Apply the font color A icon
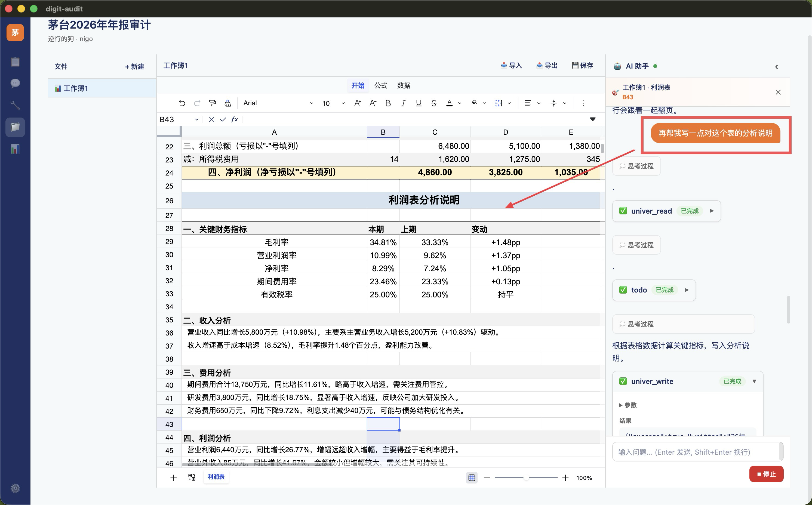The width and height of the screenshot is (812, 505). tap(449, 103)
